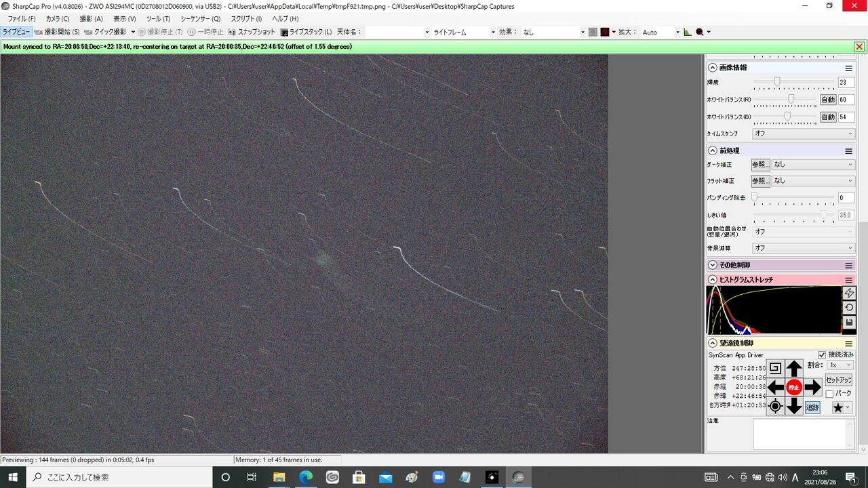Adjust the バンディング除去 slider
The height and width of the screenshot is (488, 868).
[x=794, y=197]
